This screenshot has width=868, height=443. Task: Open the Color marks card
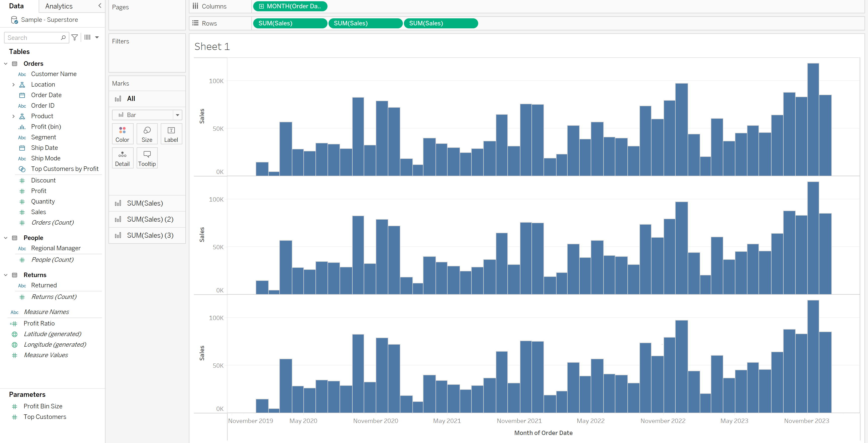click(122, 134)
